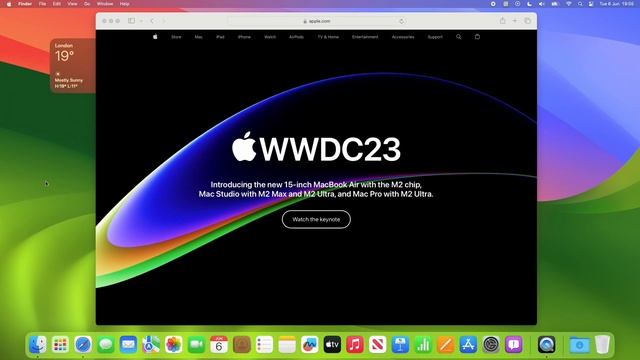This screenshot has width=640, height=360.
Task: Open Numbers from the Dock
Action: coord(423,344)
